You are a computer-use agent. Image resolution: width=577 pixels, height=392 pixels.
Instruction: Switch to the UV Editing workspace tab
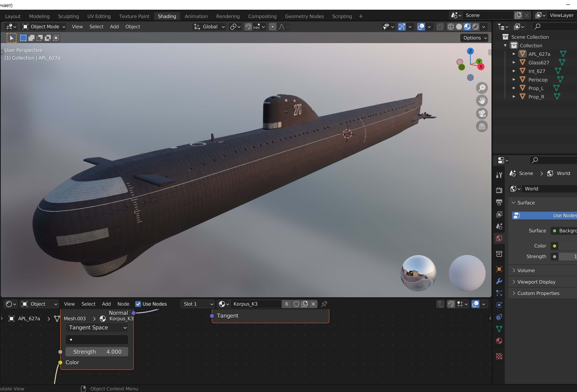point(99,16)
